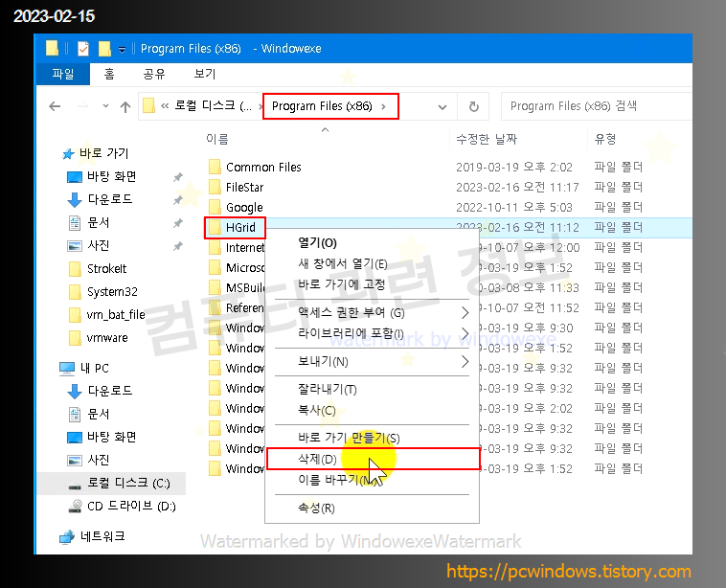The height and width of the screenshot is (588, 726).
Task: Expand the 액세스 권한 부여(G) submenu
Action: [x=372, y=313]
